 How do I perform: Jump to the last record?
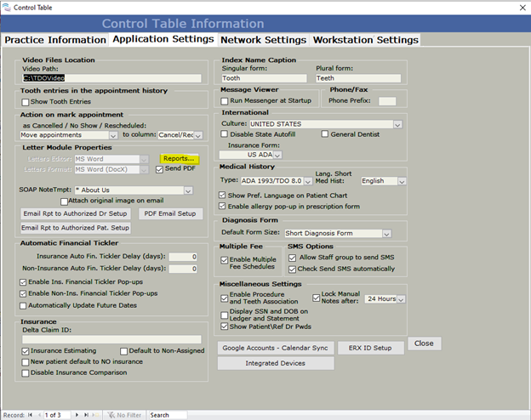(85, 415)
